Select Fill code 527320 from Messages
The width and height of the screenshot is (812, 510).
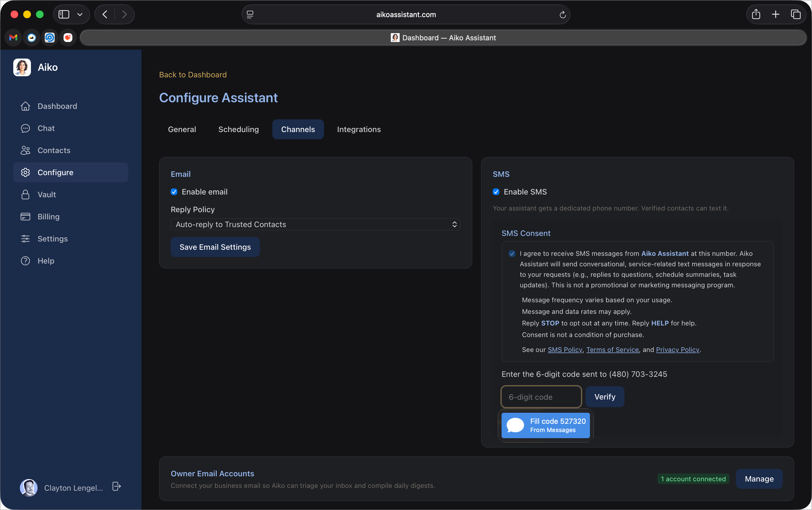[545, 425]
